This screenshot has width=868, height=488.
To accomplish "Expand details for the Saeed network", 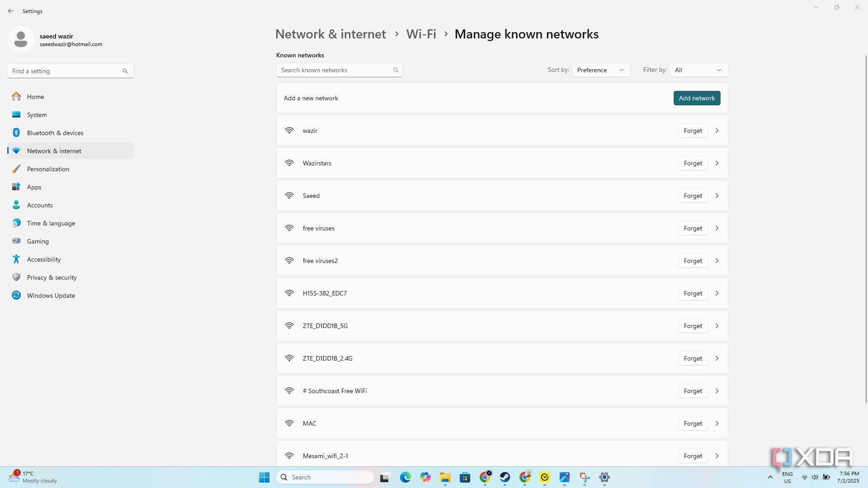I will 717,196.
